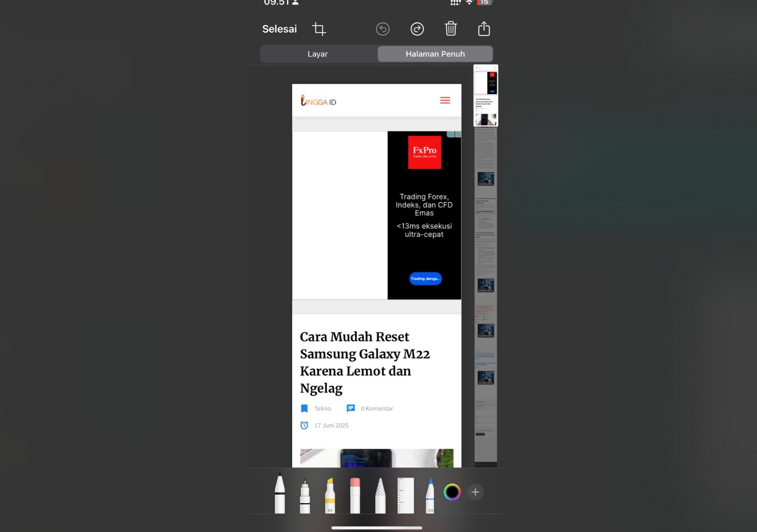Click the AdChoices info icon
Image resolution: width=757 pixels, height=532 pixels.
451,134
